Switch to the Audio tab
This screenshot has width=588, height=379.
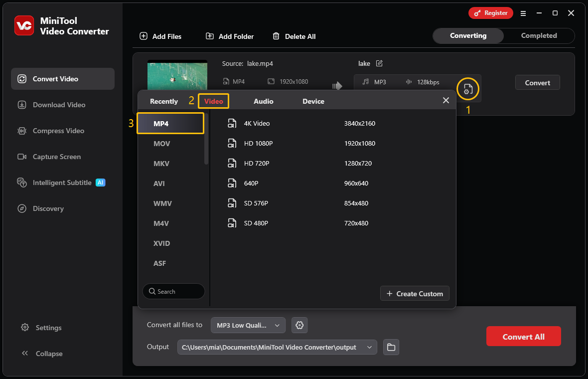(x=263, y=101)
